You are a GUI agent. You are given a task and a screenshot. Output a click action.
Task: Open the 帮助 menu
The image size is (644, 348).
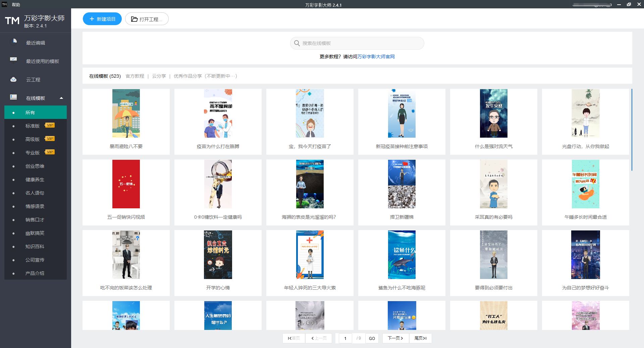[16, 5]
